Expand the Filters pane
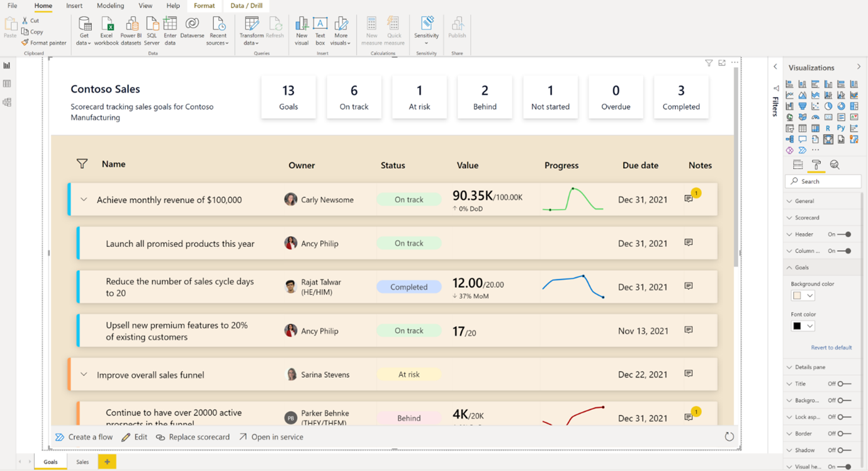Screen dimensions: 868x471 pos(775,67)
